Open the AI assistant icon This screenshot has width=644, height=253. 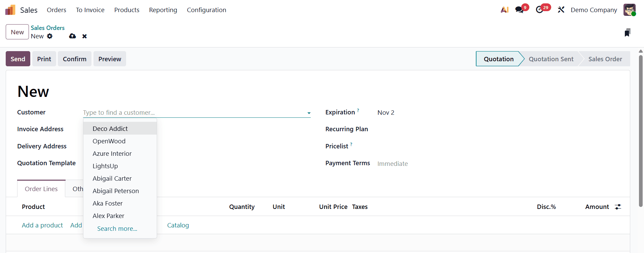[504, 10]
